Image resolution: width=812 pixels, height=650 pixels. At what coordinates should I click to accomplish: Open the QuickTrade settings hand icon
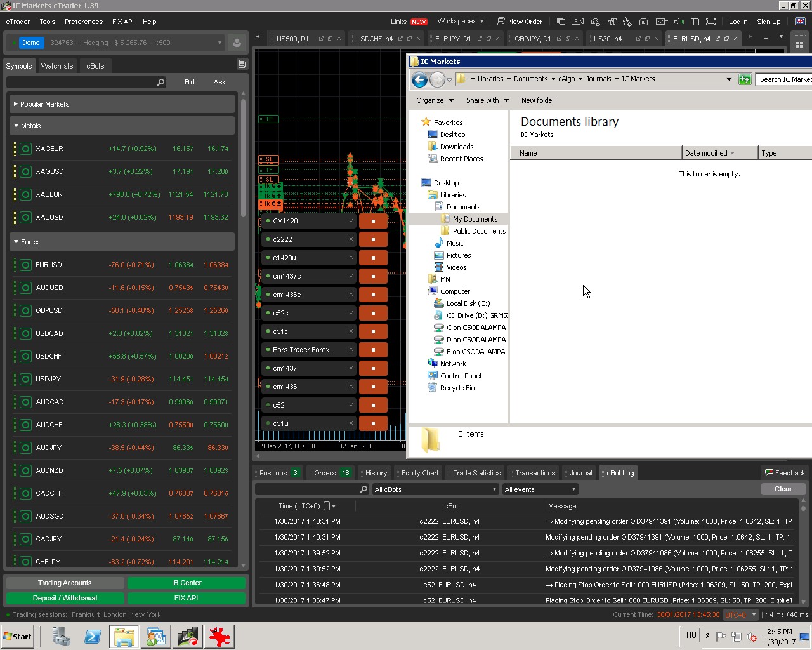pyautogui.click(x=627, y=22)
